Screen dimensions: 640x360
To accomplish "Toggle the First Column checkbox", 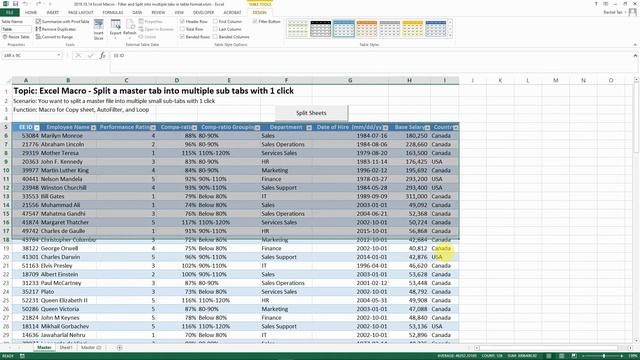I will coord(215,21).
